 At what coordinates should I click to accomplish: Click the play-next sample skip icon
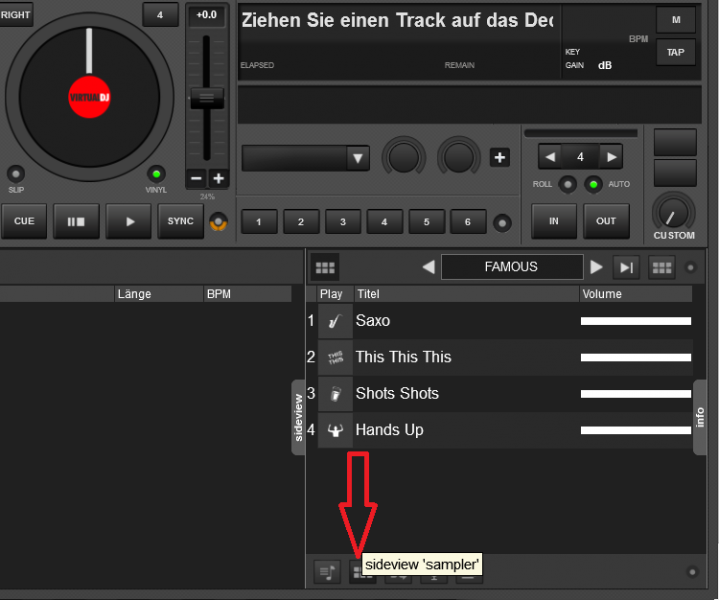point(626,267)
